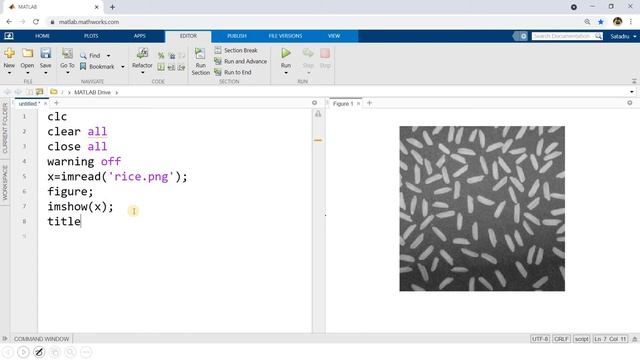Open a file with the Open folder icon

(27, 53)
